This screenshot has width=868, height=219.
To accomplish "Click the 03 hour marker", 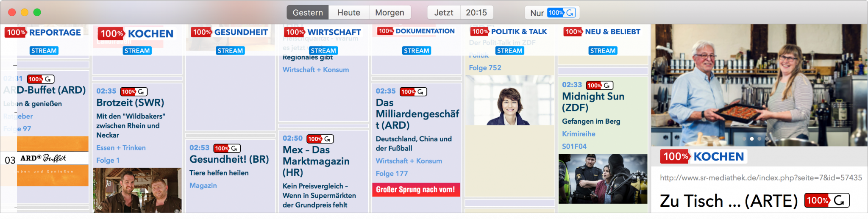I will click(10, 160).
